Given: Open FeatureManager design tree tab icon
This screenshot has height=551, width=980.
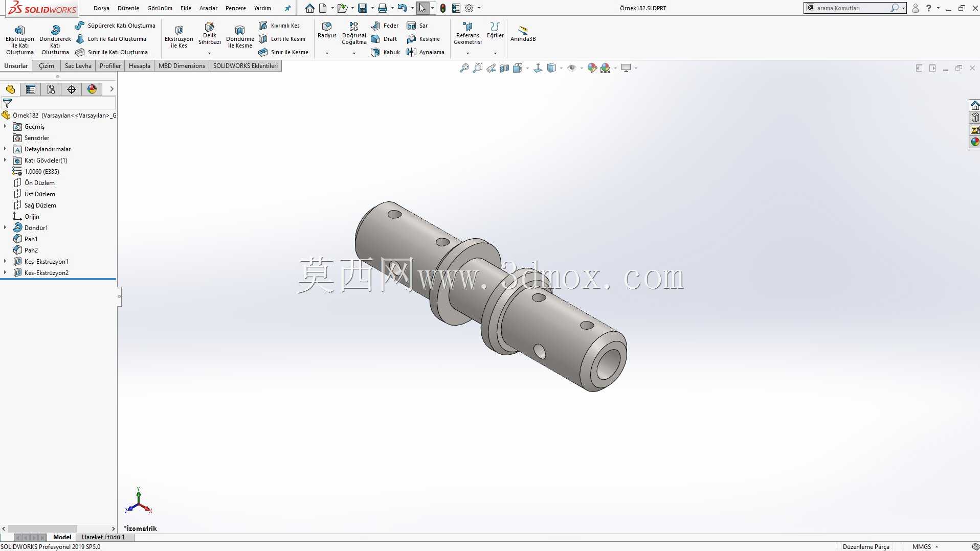Looking at the screenshot, I should coord(10,89).
